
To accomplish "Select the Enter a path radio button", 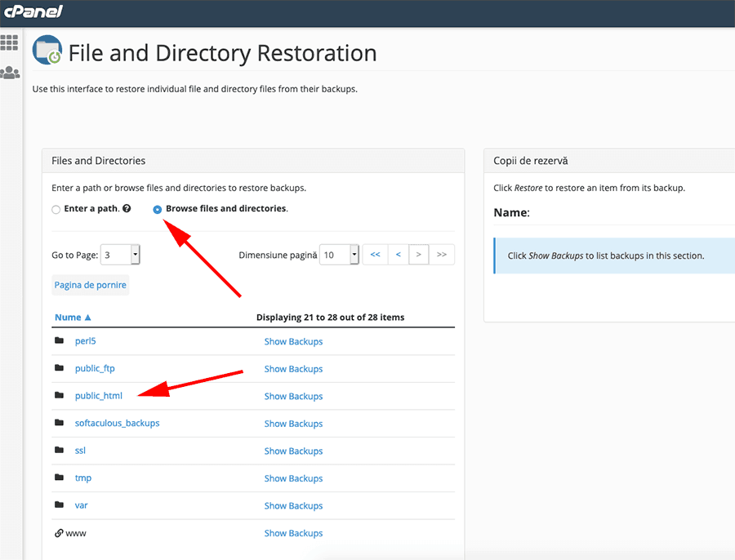I will click(55, 209).
